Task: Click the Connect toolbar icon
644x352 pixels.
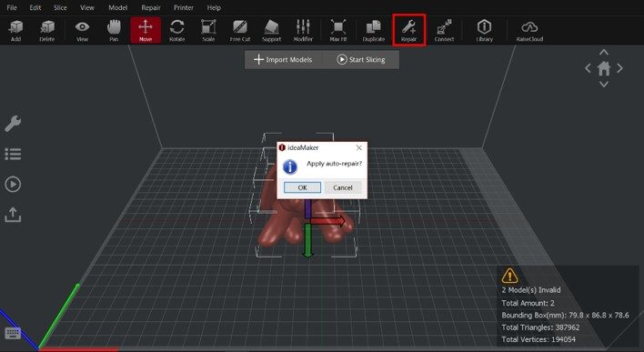Action: pyautogui.click(x=445, y=30)
